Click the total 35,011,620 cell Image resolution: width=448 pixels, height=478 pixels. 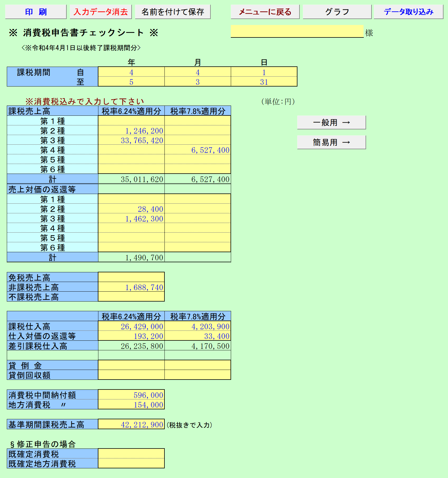(x=131, y=179)
